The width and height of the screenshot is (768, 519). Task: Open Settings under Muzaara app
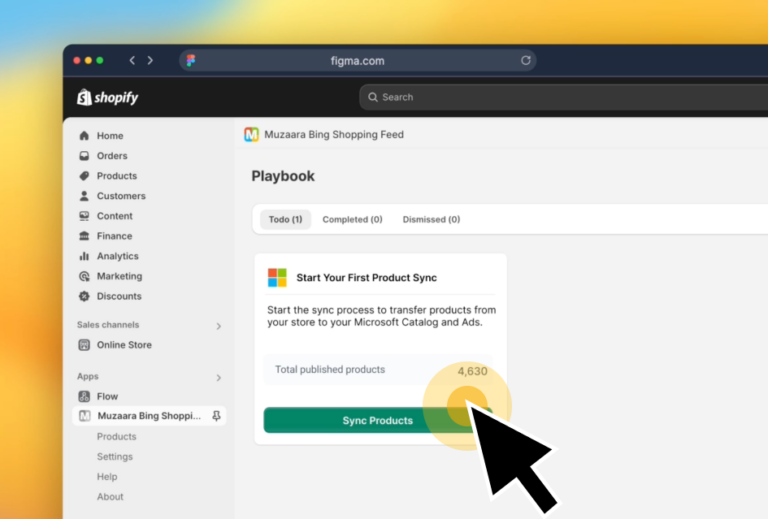tap(115, 456)
